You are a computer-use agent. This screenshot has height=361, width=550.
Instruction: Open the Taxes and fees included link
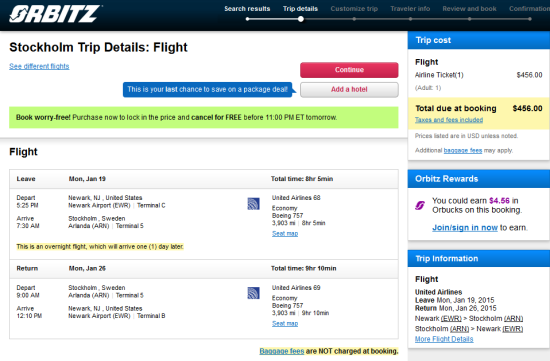tap(449, 120)
